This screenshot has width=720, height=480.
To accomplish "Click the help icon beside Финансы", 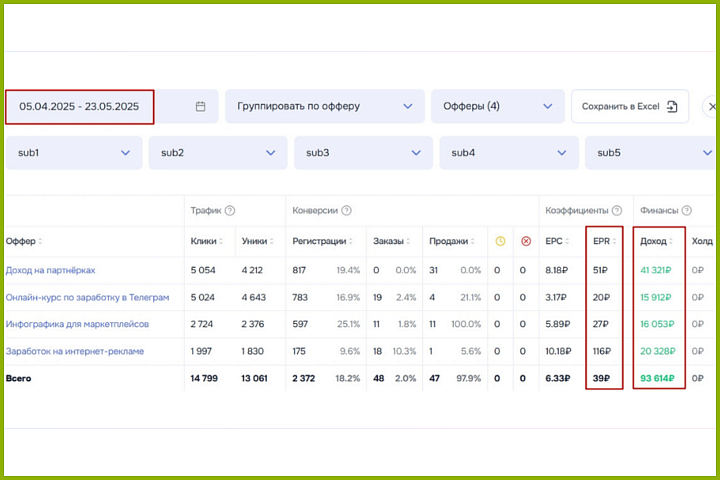I will pyautogui.click(x=687, y=211).
